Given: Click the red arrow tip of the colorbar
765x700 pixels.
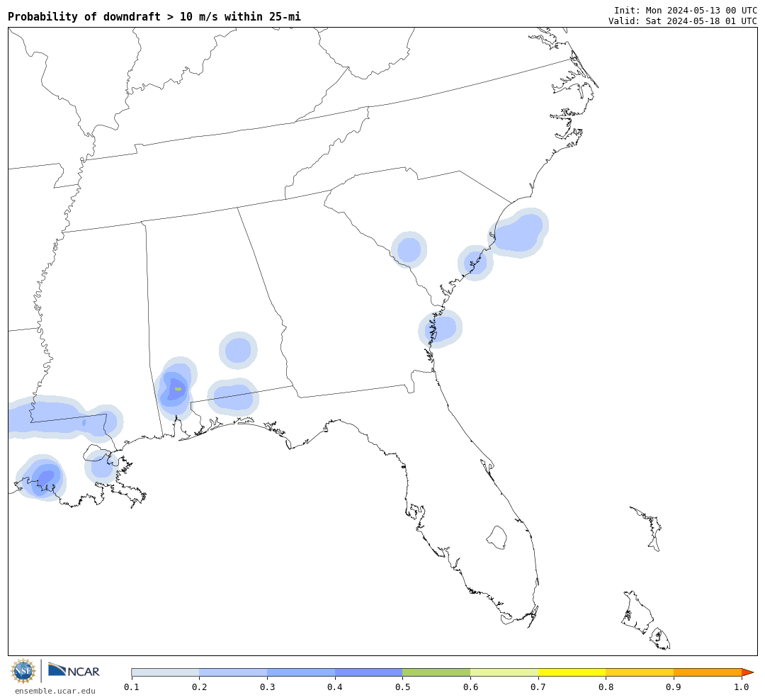Looking at the screenshot, I should pos(747,672).
